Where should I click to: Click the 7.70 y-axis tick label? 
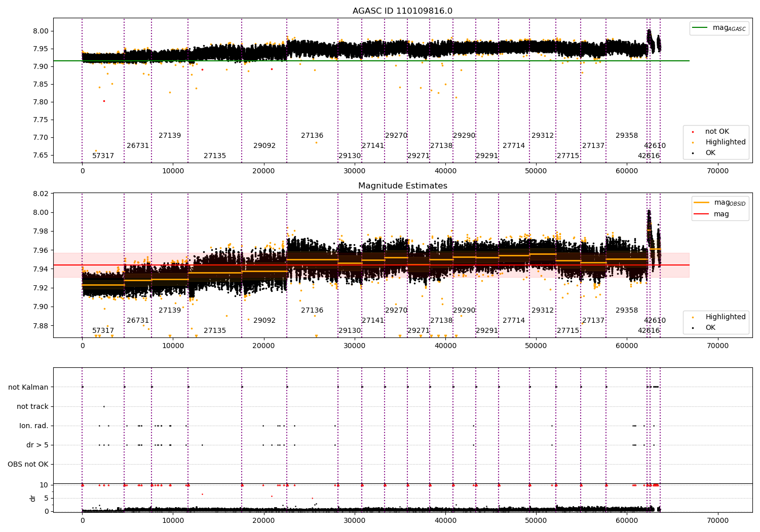coord(41,138)
